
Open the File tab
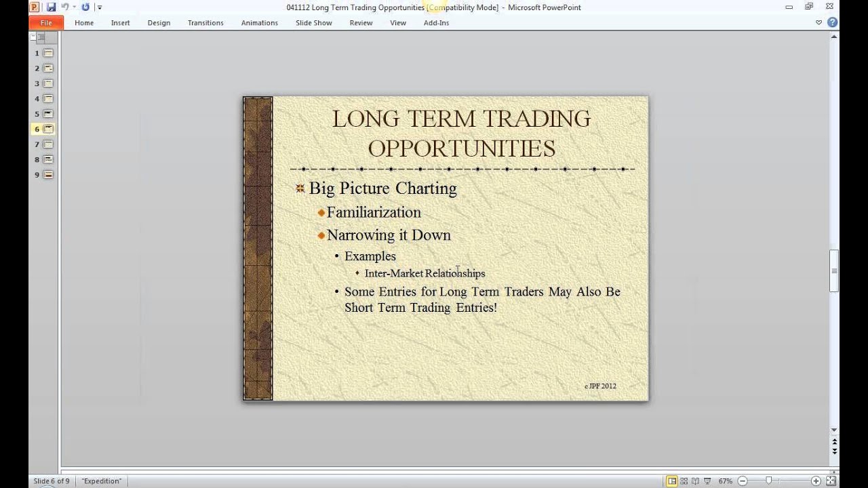tap(46, 22)
